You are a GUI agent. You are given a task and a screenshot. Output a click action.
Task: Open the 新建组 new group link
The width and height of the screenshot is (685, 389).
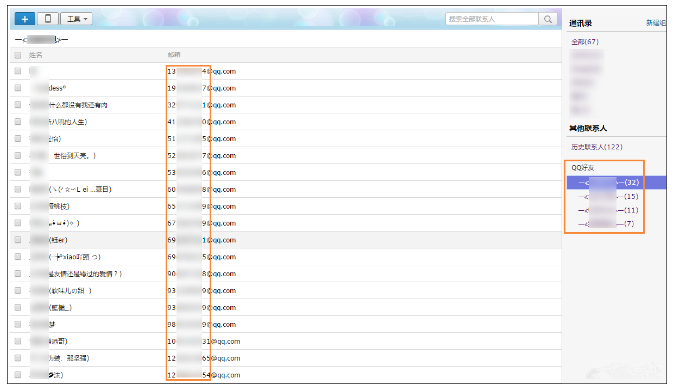(x=656, y=23)
